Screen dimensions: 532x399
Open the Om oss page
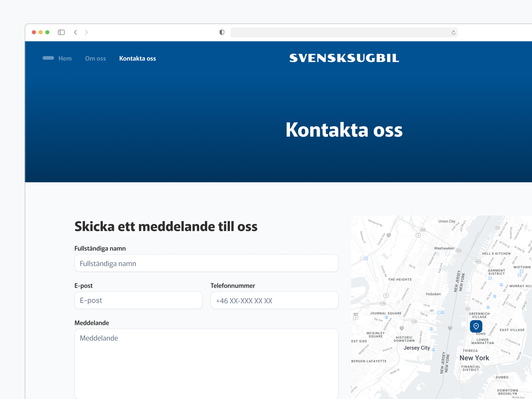click(95, 58)
